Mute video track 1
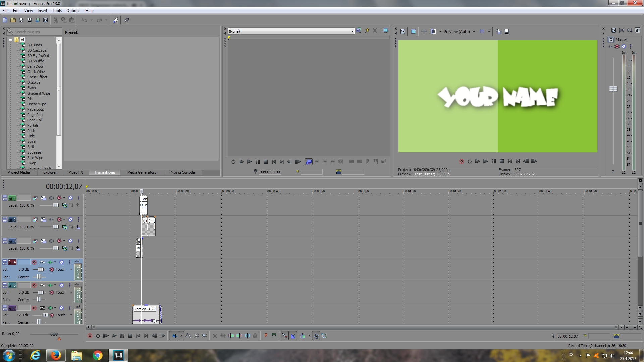Image resolution: width=644 pixels, height=362 pixels. (x=71, y=198)
